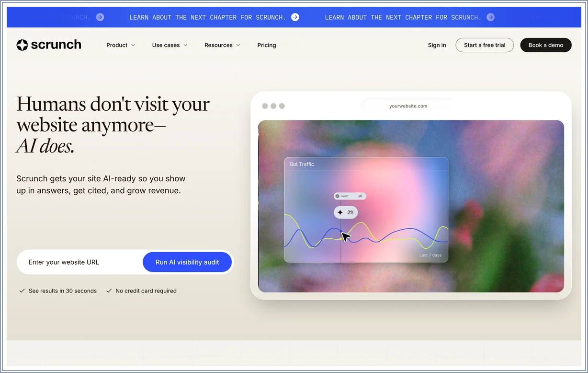Click the Book a demo button
The width and height of the screenshot is (588, 373).
546,45
